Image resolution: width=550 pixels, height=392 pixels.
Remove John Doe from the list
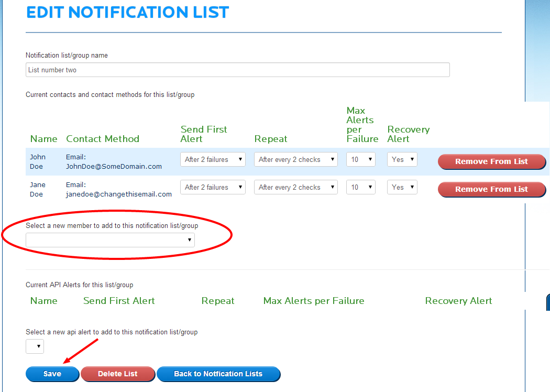click(492, 161)
